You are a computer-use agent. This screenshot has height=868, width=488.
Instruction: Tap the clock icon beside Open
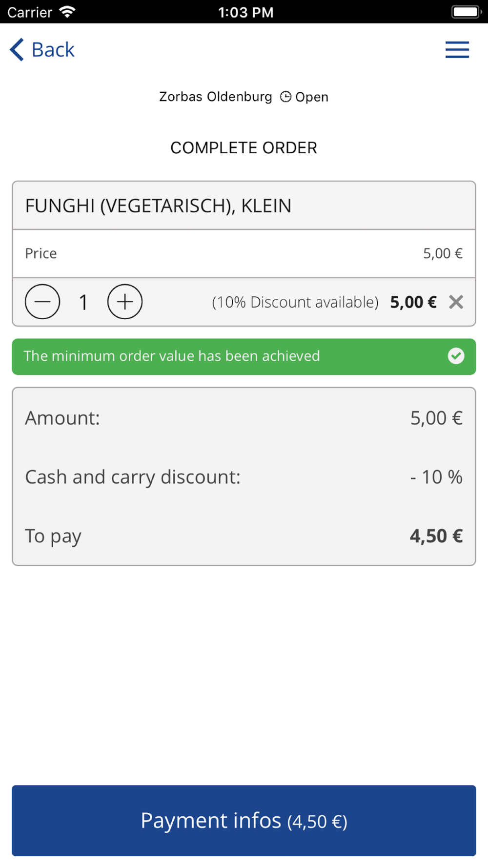(x=285, y=97)
